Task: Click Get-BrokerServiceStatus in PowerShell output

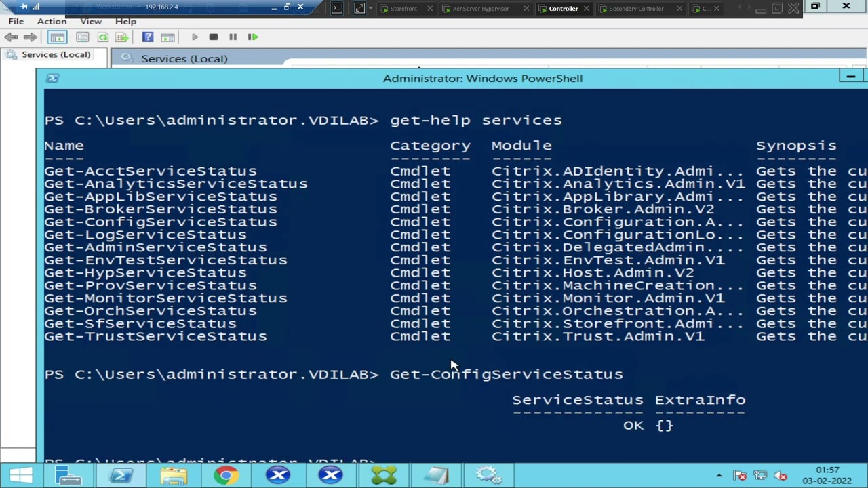Action: pos(161,209)
